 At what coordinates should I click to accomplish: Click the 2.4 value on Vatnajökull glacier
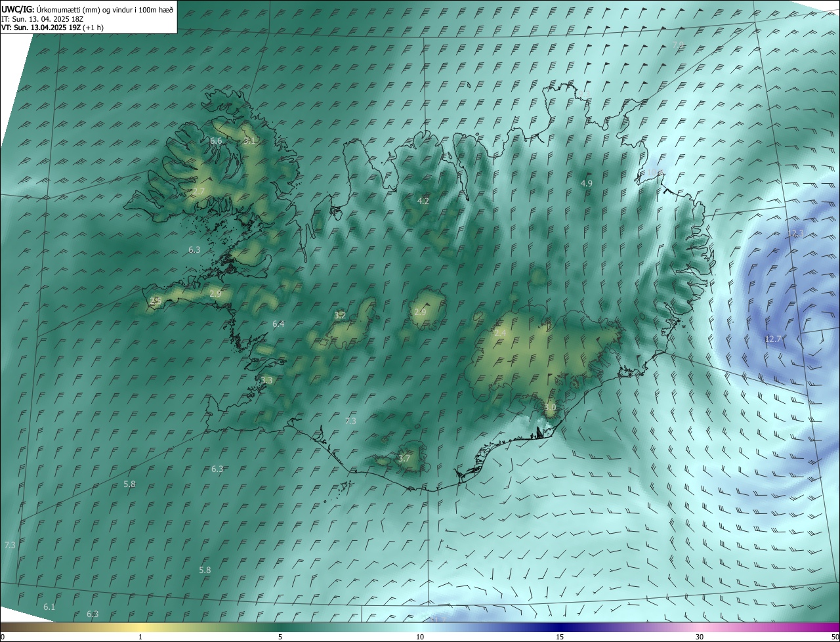pos(500,333)
